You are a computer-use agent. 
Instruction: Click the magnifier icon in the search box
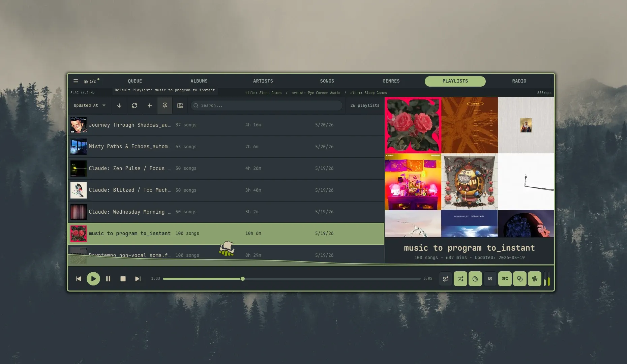coord(196,105)
